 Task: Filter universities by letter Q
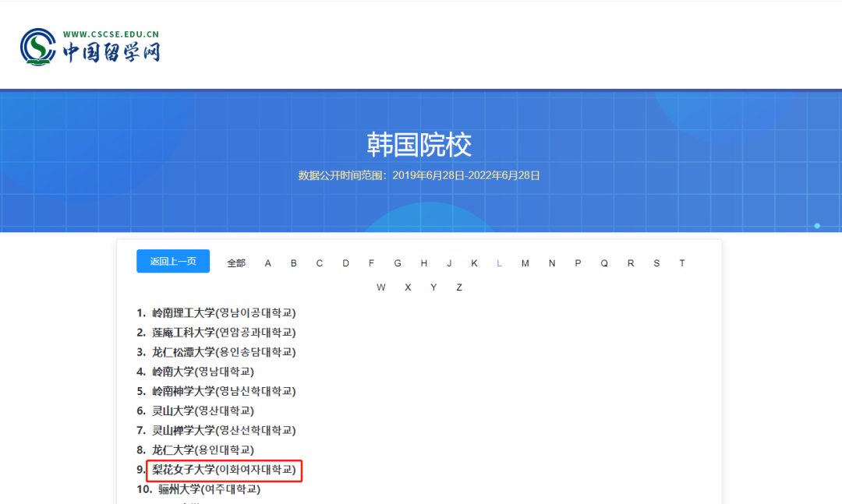604,263
